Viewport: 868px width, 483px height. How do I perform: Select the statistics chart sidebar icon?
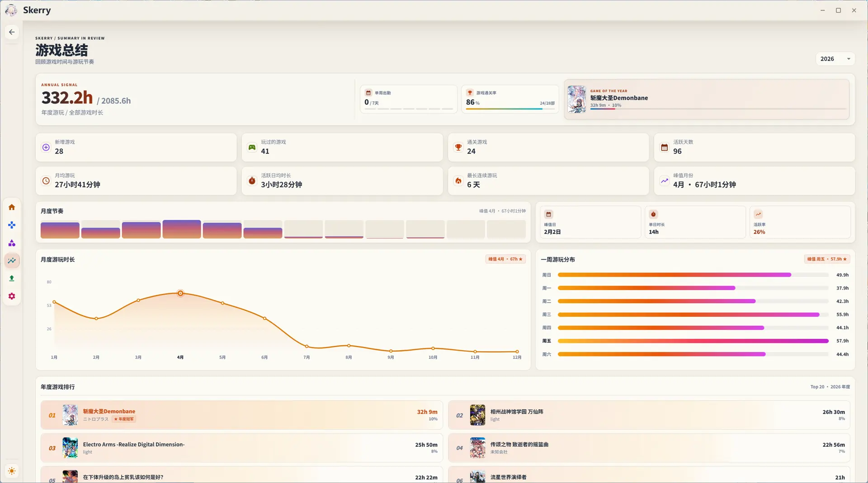click(x=12, y=261)
